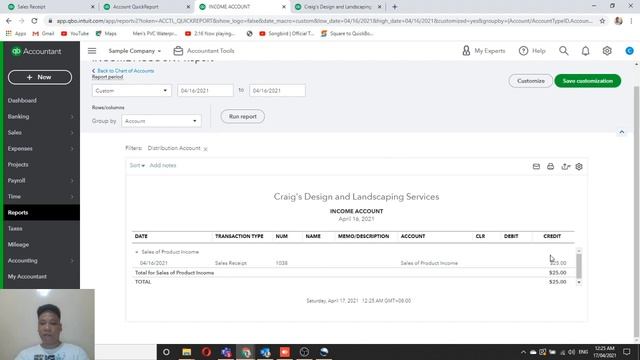Open a new browser tab
The height and width of the screenshot is (360, 640).
point(394,7)
